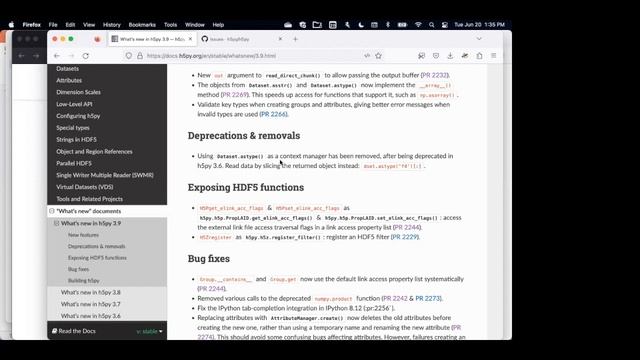Close the What's new in h5py 3.9 tab
This screenshot has width=640, height=360.
(190, 39)
